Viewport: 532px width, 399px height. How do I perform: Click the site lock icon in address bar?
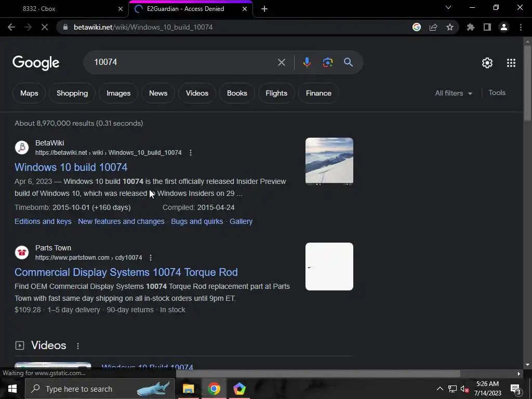pyautogui.click(x=65, y=27)
